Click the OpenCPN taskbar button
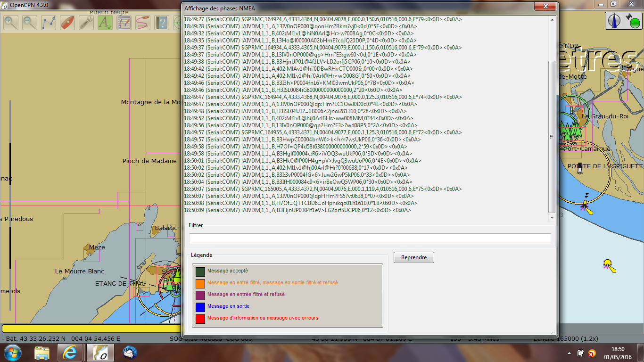 click(x=100, y=353)
